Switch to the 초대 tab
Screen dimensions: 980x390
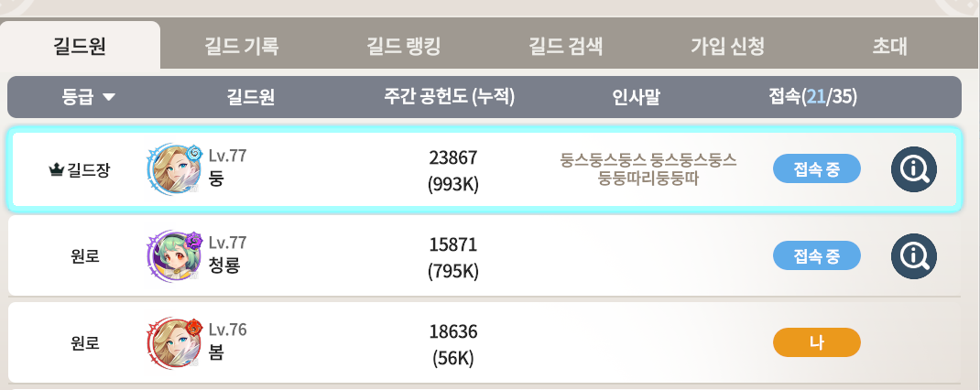[889, 47]
